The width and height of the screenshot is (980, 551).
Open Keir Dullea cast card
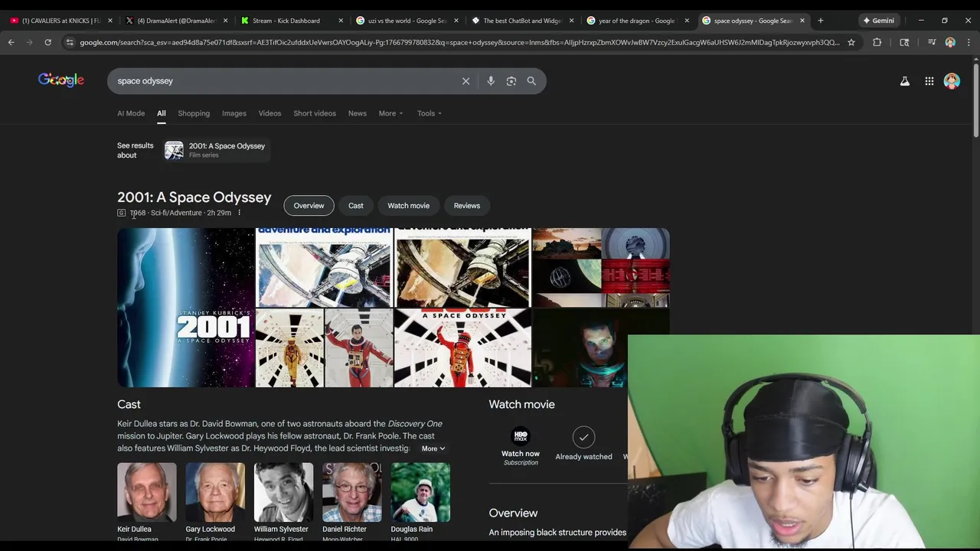tap(146, 501)
